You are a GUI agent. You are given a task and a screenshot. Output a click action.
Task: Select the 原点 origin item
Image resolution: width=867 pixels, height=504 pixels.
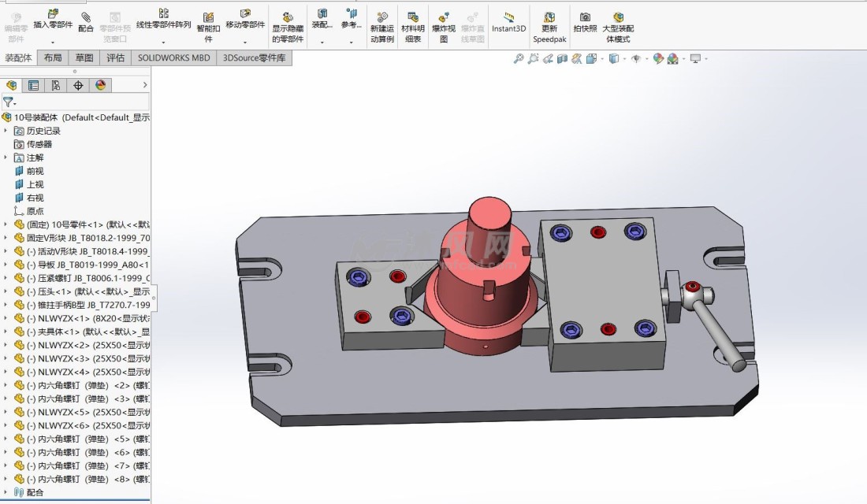coord(29,211)
